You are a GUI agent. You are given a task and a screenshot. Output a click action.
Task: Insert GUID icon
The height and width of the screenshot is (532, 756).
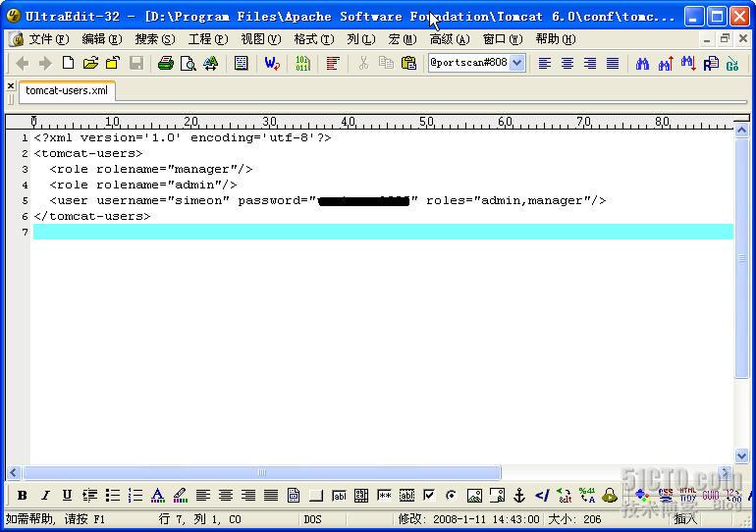coord(711,495)
